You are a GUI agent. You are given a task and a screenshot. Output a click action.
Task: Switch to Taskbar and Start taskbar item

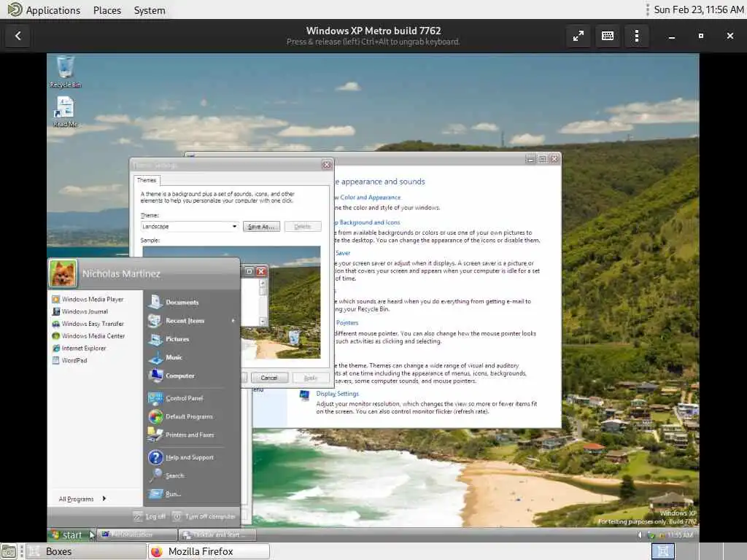point(217,534)
